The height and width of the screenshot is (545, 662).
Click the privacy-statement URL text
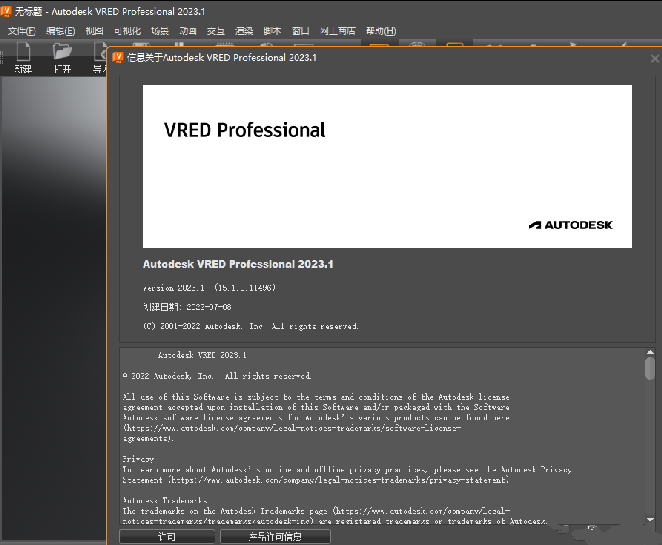(x=338, y=480)
